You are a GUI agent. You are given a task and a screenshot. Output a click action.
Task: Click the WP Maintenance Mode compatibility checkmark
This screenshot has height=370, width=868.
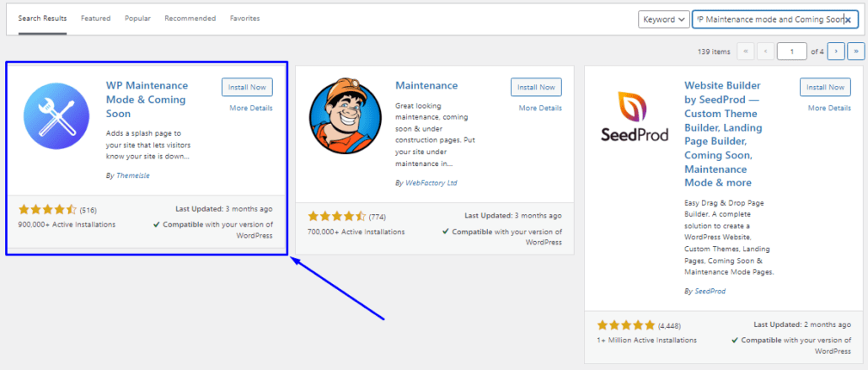tap(157, 225)
